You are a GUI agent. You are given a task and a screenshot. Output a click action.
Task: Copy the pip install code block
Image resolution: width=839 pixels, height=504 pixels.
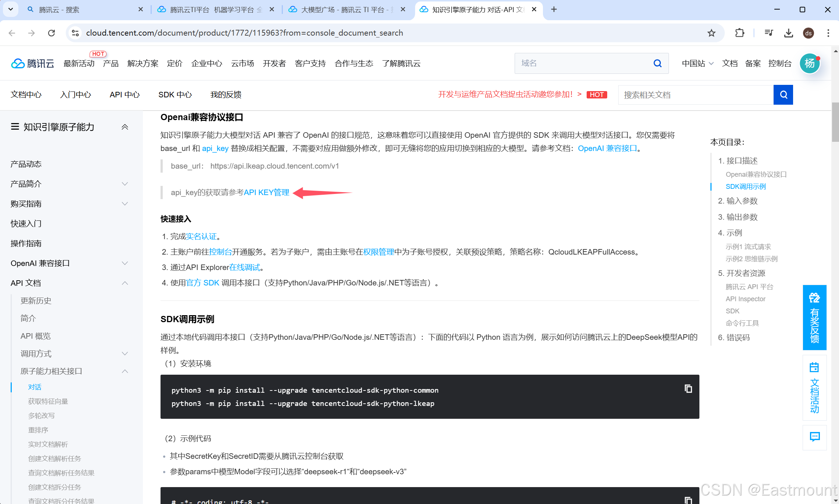[x=688, y=389]
